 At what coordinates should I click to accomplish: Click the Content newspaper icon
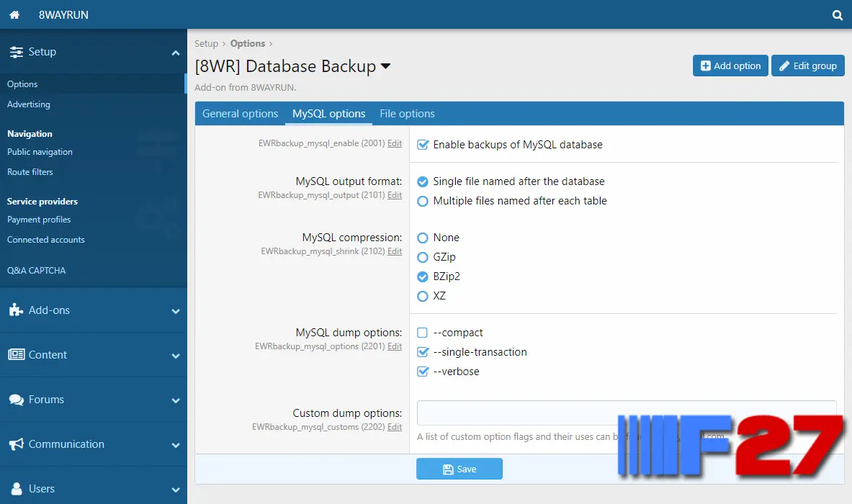coord(17,355)
